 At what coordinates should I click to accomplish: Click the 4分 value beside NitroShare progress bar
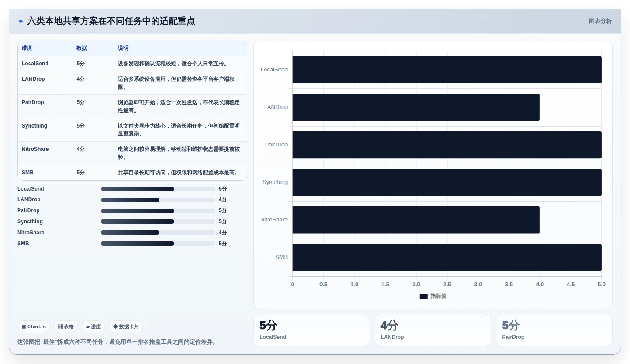pyautogui.click(x=223, y=233)
